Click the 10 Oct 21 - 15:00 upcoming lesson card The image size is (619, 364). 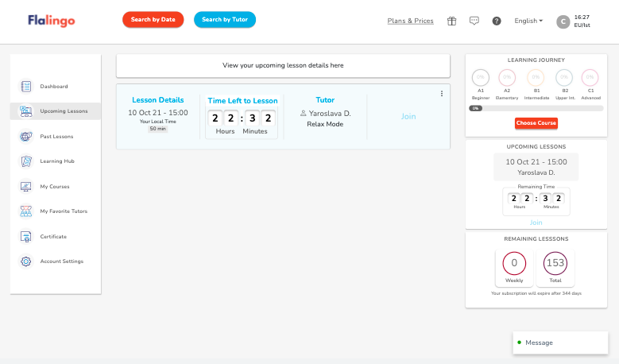536,167
